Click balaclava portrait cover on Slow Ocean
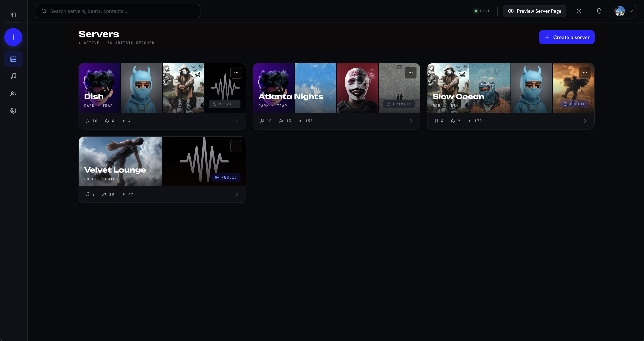Screen dimensions: 644x341 pyautogui.click(x=490, y=88)
